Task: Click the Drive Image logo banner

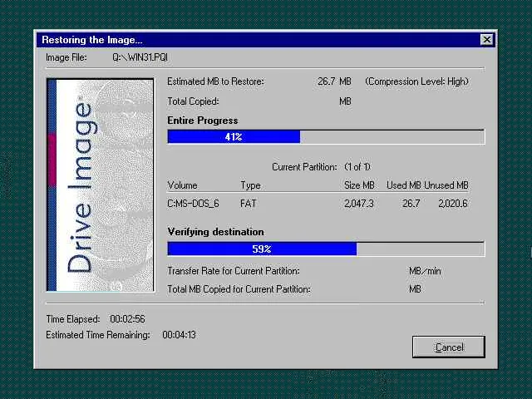Action: tap(100, 185)
